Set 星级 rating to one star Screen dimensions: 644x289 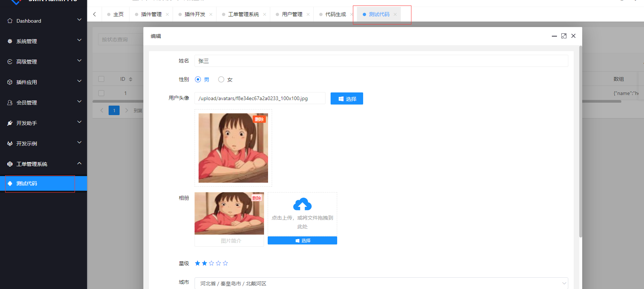[x=197, y=263]
